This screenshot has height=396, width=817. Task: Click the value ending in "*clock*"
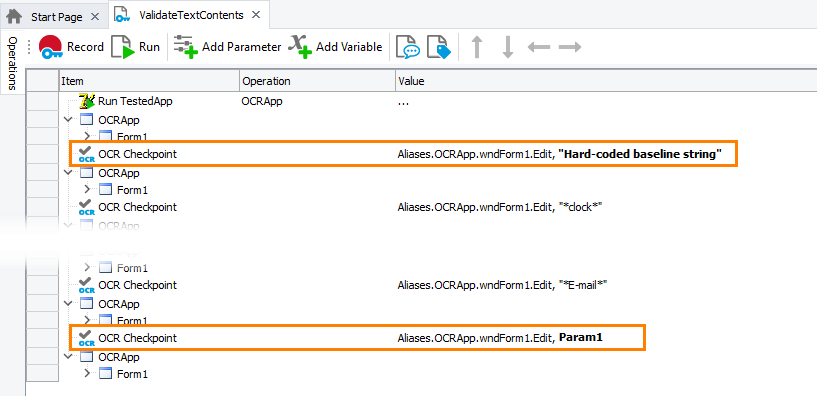(x=500, y=207)
